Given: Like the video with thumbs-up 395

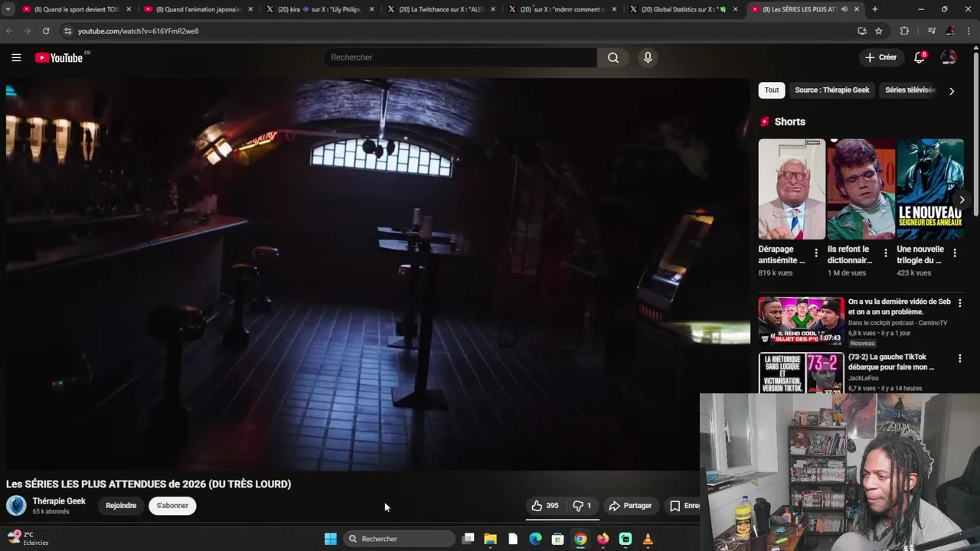Looking at the screenshot, I should tap(545, 506).
